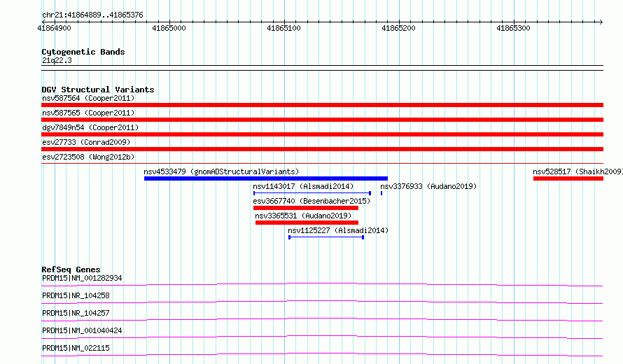
Task: Click ruler coordinate 41865300
Action: (x=513, y=28)
